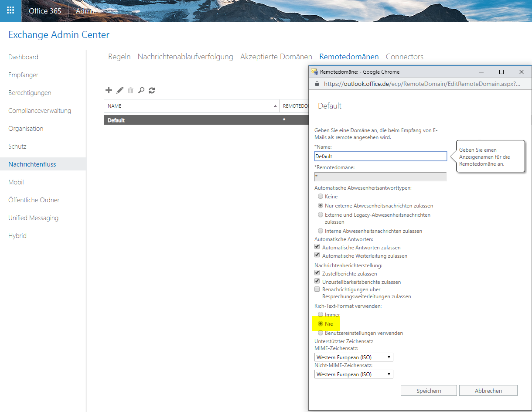Open Nicht-MIME-Zeichensatz dropdown

pyautogui.click(x=354, y=375)
